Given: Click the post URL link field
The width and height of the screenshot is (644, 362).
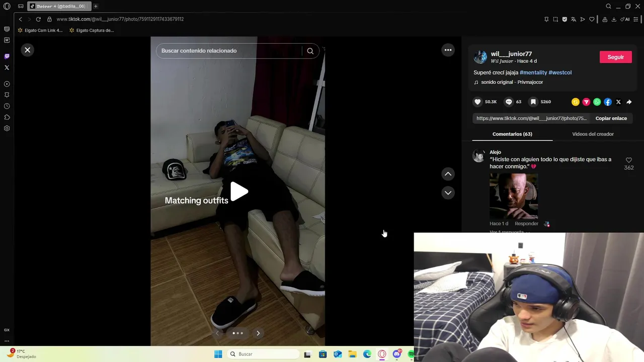Looking at the screenshot, I should click(x=531, y=118).
